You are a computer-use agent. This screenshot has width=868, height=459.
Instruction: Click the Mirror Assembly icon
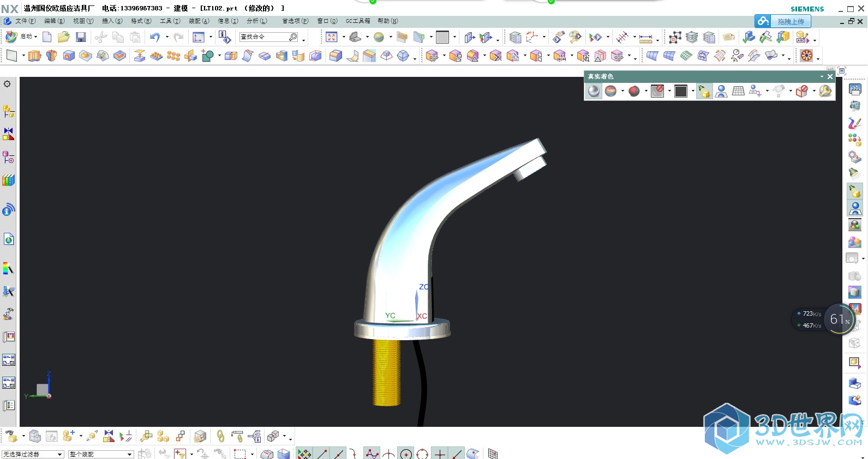109,436
